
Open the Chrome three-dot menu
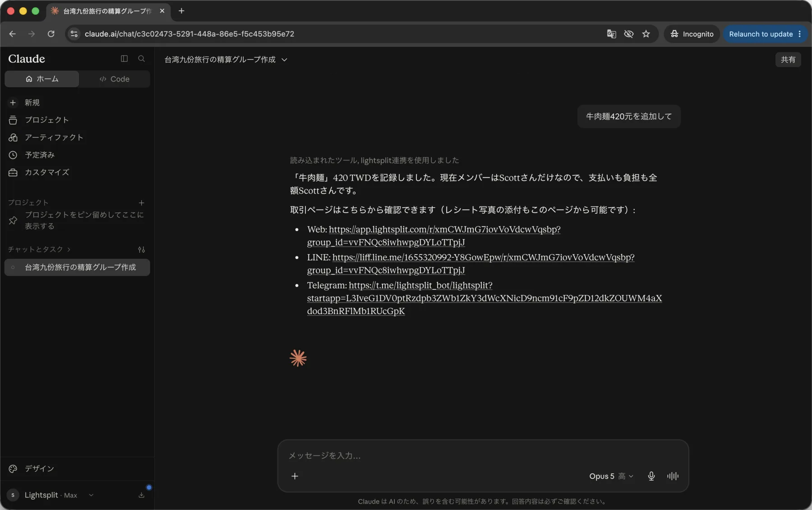800,34
